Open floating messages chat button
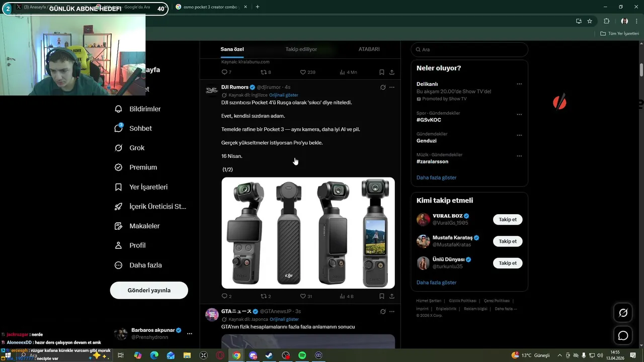The width and height of the screenshot is (644, 362). point(623,335)
